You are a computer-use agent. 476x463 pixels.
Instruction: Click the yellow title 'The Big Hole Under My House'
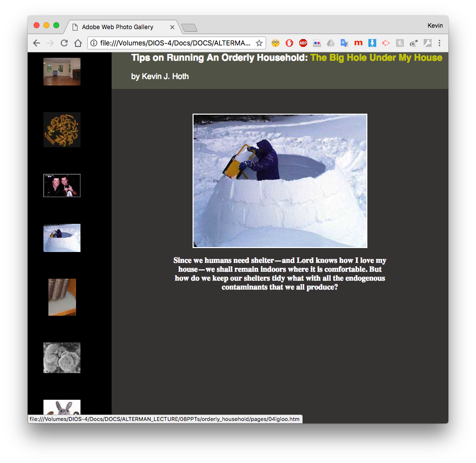coord(376,58)
